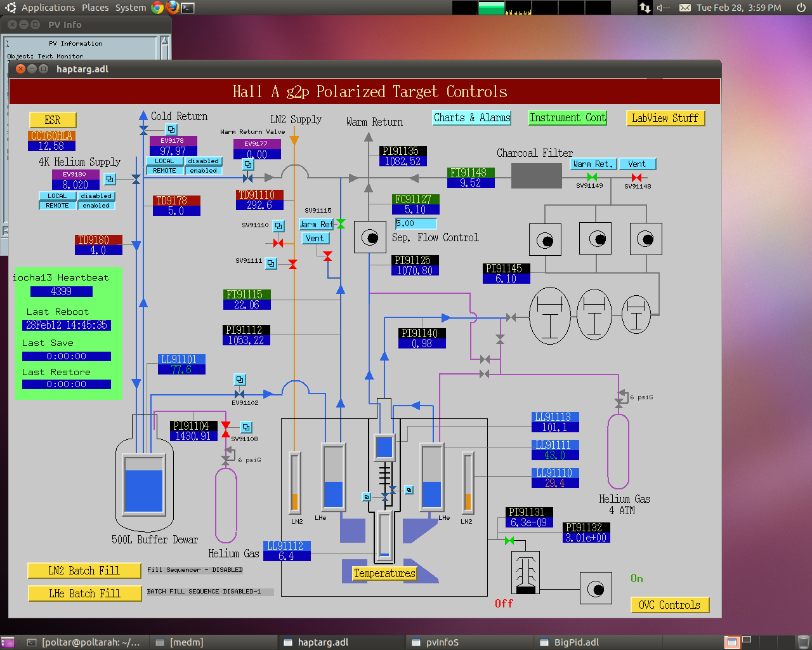Screen dimensions: 812x650
Task: Open the mail indicator in top panel
Action: 685,8
